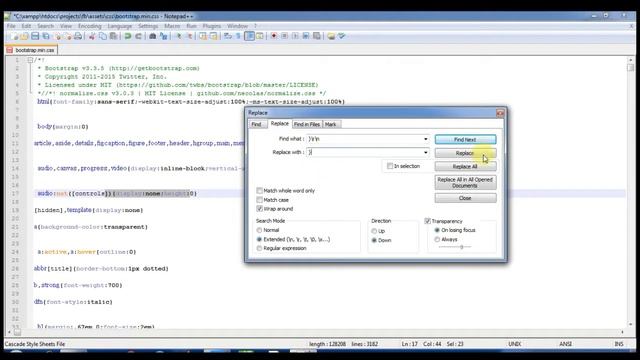This screenshot has height=360, width=640.
Task: Set search direction to Down
Action: (x=374, y=240)
